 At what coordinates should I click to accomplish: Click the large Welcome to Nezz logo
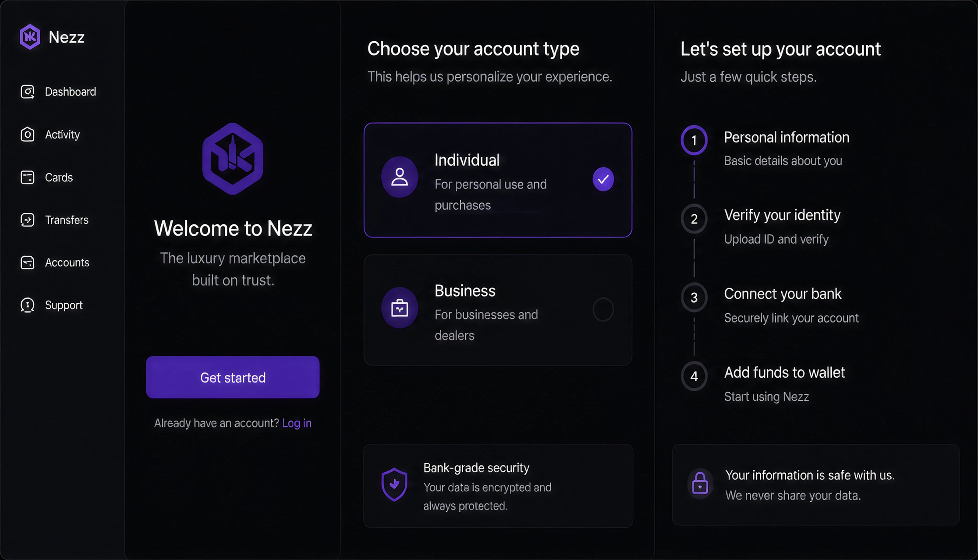click(233, 159)
